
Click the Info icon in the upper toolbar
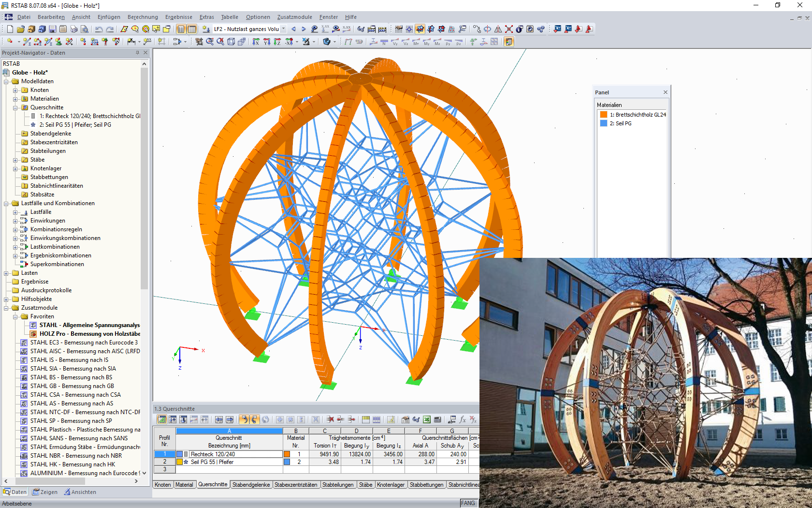[519, 29]
